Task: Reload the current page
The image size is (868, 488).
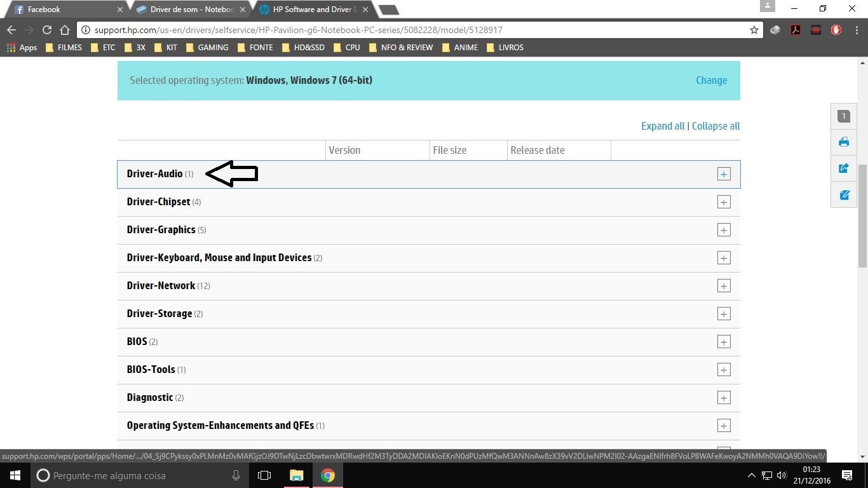Action: [46, 30]
